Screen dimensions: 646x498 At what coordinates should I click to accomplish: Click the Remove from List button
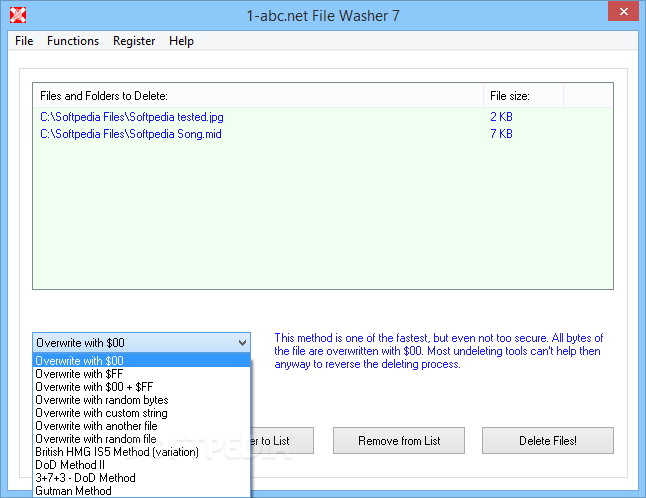(399, 441)
